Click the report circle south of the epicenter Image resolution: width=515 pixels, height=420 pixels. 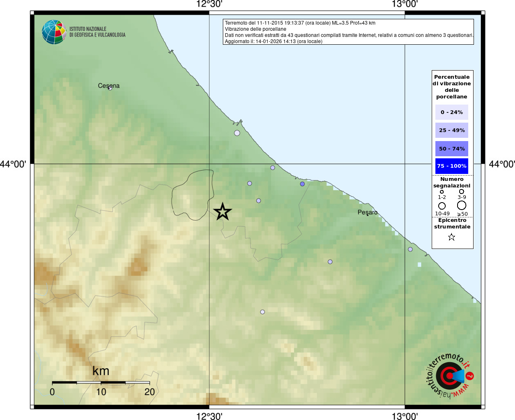click(263, 312)
